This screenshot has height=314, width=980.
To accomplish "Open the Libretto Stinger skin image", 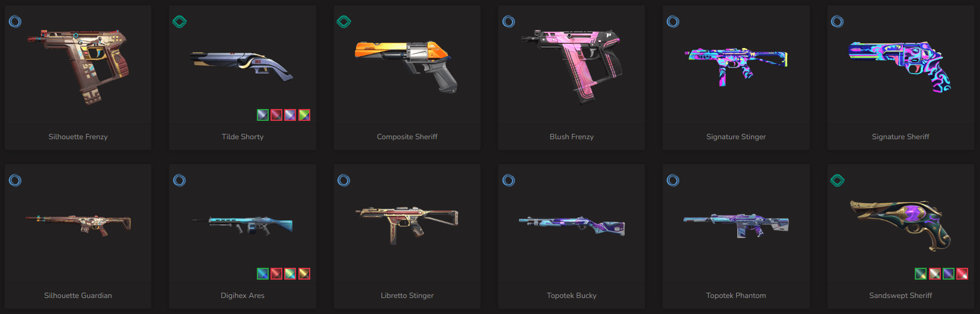I will pos(407,225).
